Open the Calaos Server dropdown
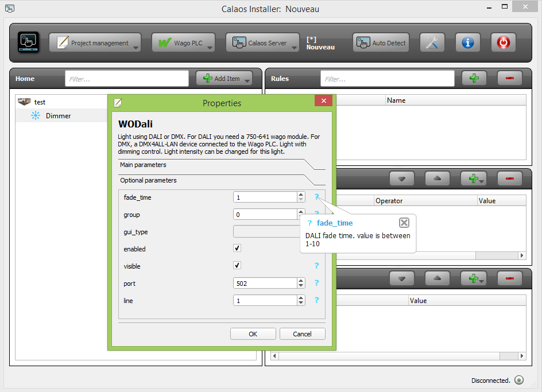542x392 pixels. (263, 42)
